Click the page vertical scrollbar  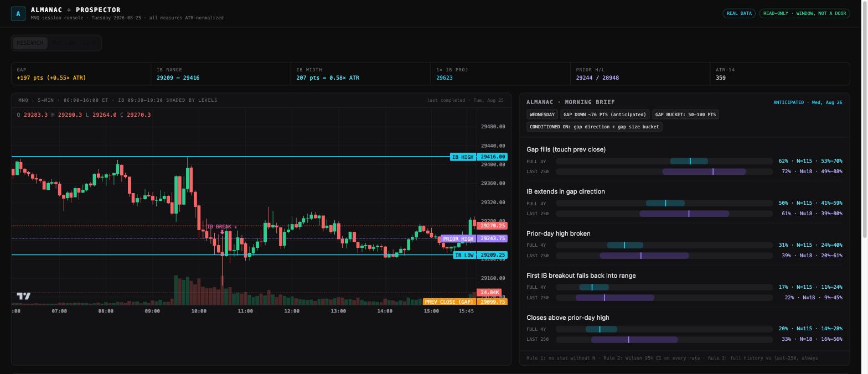(864, 120)
